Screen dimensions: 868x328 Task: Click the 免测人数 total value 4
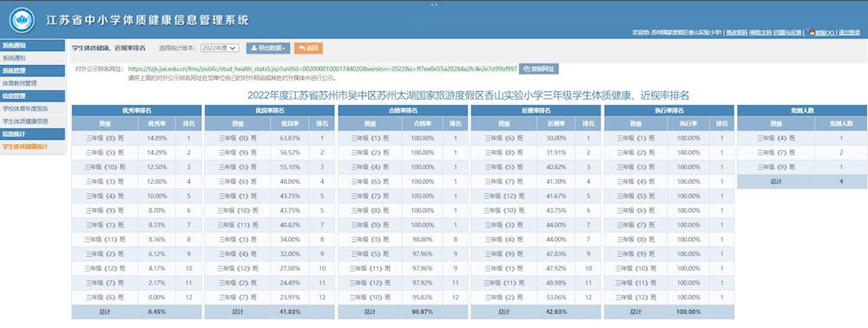pos(841,182)
